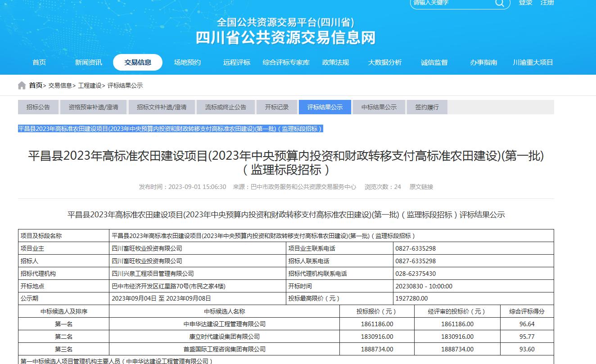Open 场地预约 navigation item
This screenshot has height=364, width=596.
(187, 63)
